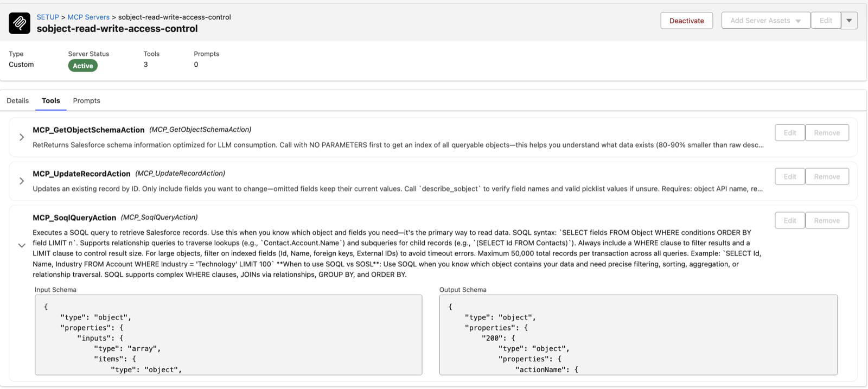
Task: Select the Tools tab
Action: [51, 100]
